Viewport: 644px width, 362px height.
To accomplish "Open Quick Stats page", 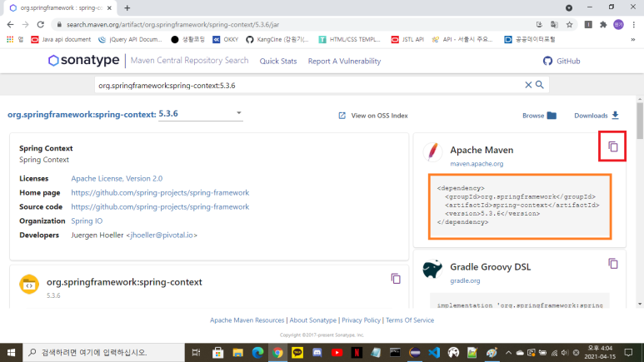I will click(x=278, y=61).
